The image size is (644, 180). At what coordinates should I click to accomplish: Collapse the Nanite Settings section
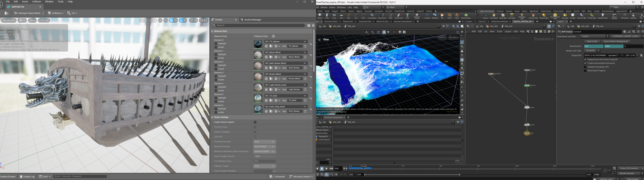(212, 117)
